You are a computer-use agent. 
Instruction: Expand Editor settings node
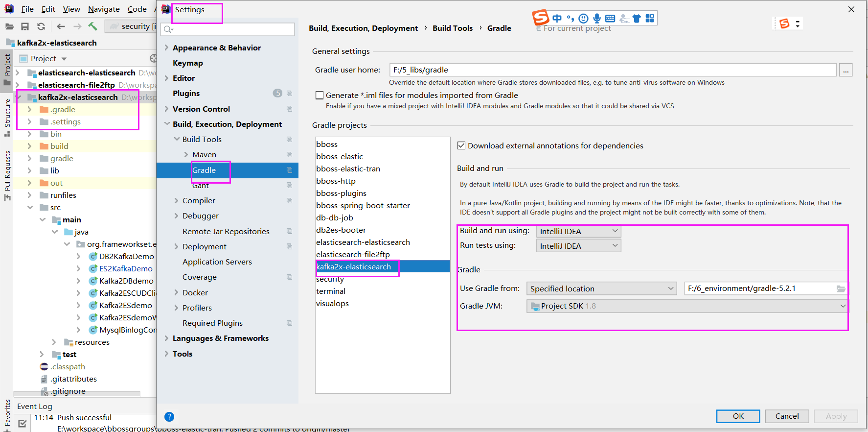[166, 78]
